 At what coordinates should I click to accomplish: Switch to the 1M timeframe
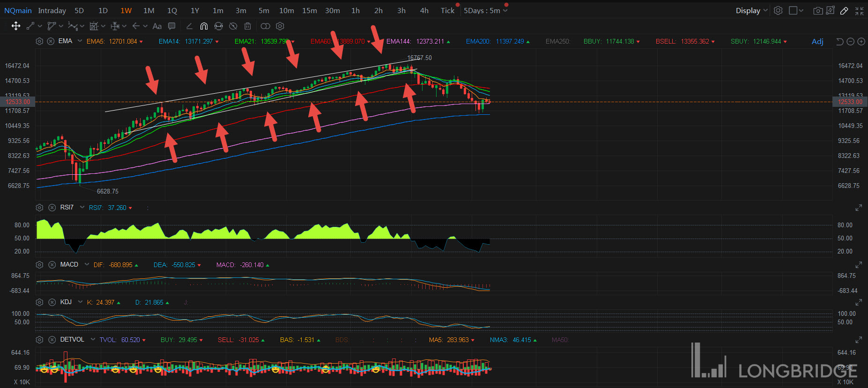(148, 11)
